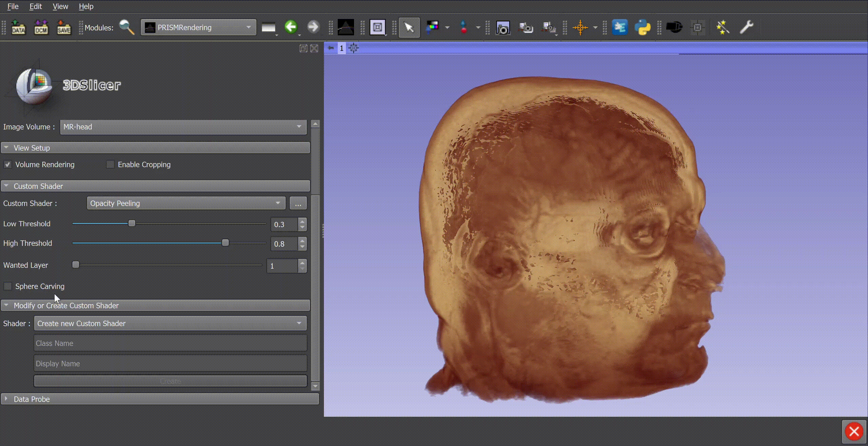Open the Edit menu

[x=36, y=6]
